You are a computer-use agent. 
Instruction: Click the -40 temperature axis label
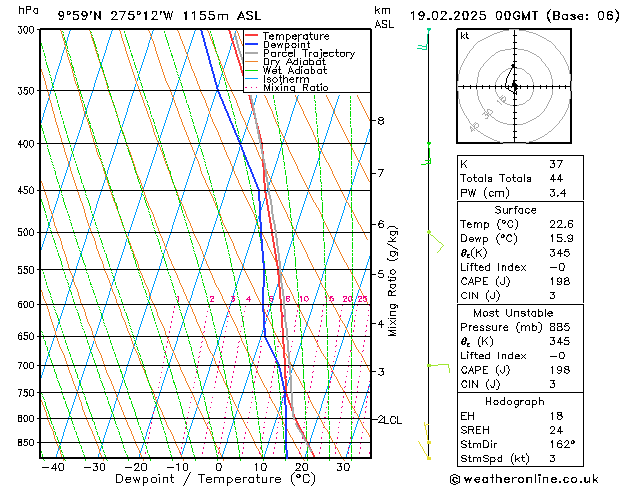coord(53,468)
